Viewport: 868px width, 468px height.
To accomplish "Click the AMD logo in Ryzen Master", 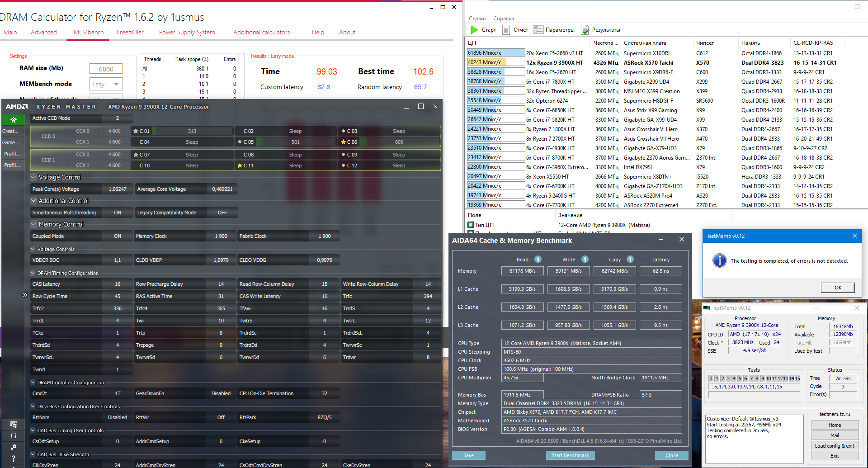I will (17, 107).
